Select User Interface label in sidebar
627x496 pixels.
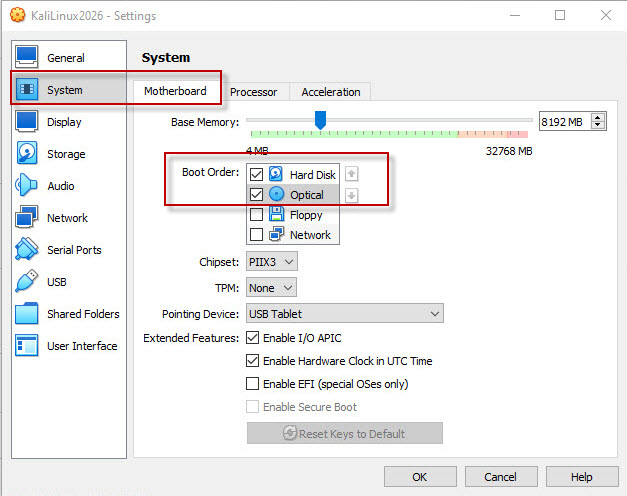click(x=82, y=346)
